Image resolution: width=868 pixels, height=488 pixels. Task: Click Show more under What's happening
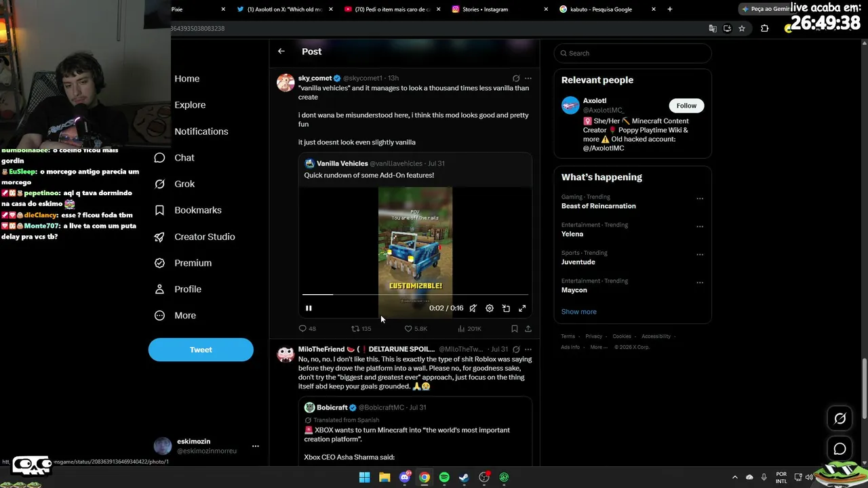pyautogui.click(x=579, y=312)
